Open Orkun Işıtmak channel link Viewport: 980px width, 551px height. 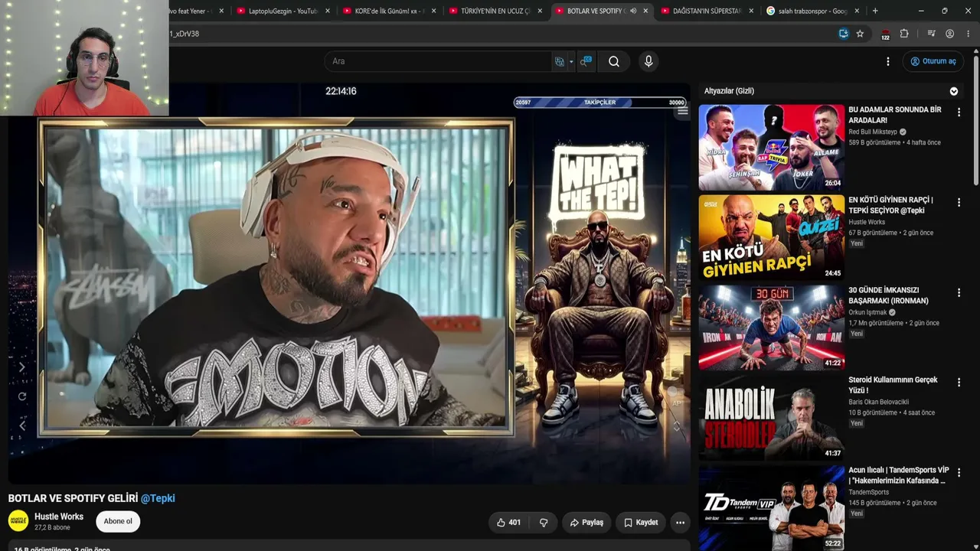[x=867, y=312]
